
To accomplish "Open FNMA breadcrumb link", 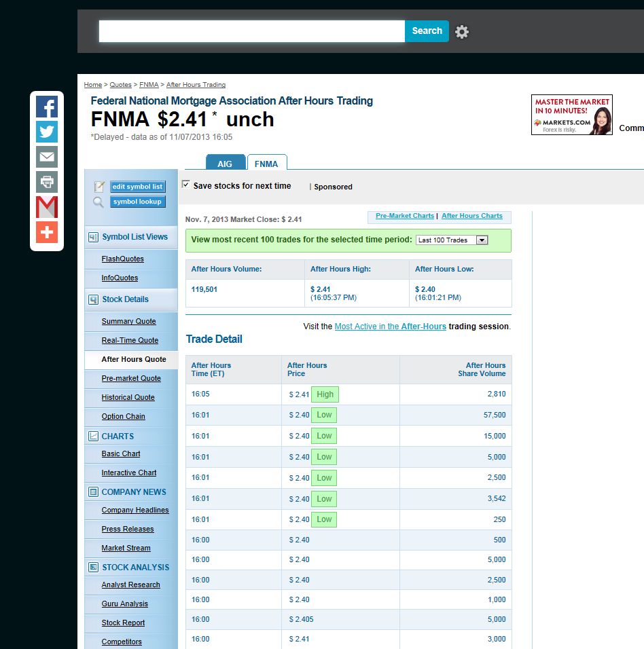I will click(149, 85).
